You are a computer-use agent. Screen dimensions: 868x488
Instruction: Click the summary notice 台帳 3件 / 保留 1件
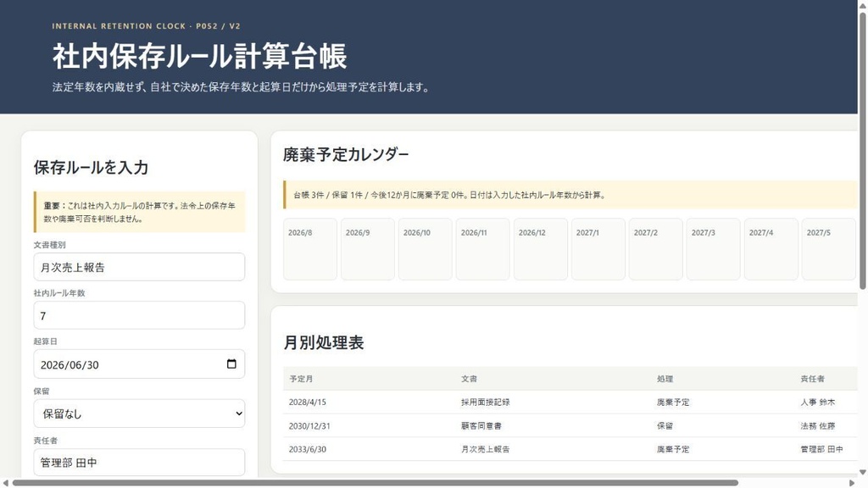pos(570,195)
